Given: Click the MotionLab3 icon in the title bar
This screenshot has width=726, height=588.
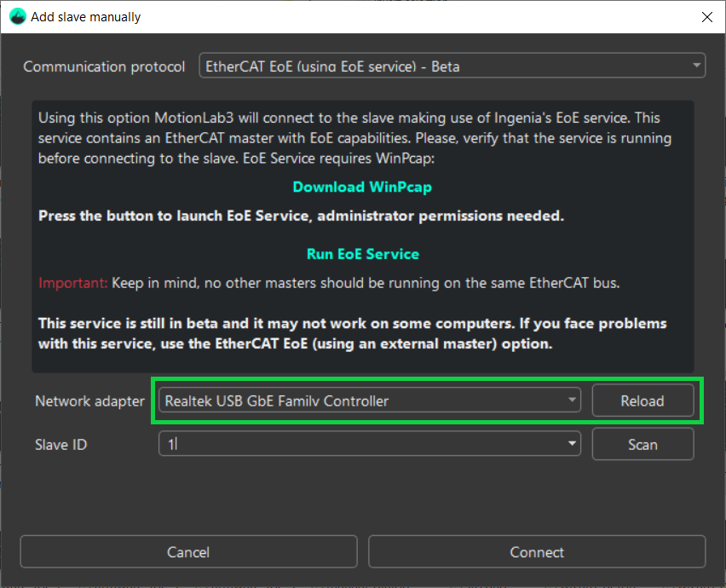Looking at the screenshot, I should tap(17, 16).
